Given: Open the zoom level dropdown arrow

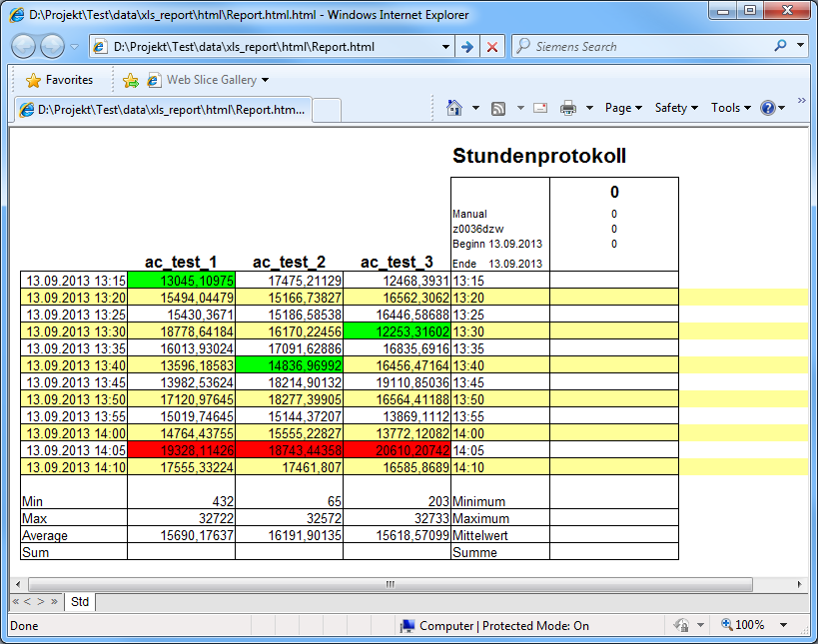Looking at the screenshot, I should pyautogui.click(x=783, y=625).
